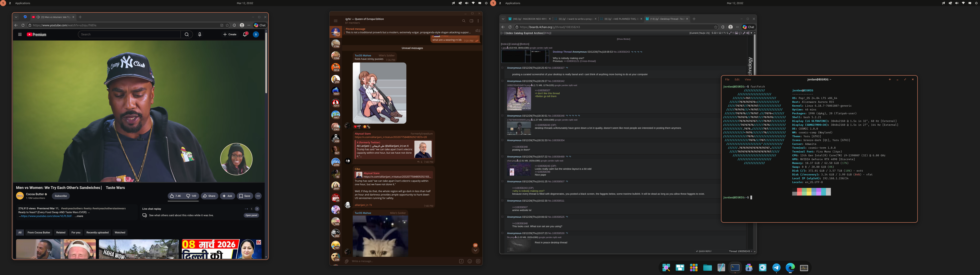Open 4chan X settings wrench icon
Image resolution: width=980 pixels, height=275 pixels.
coord(744,33)
